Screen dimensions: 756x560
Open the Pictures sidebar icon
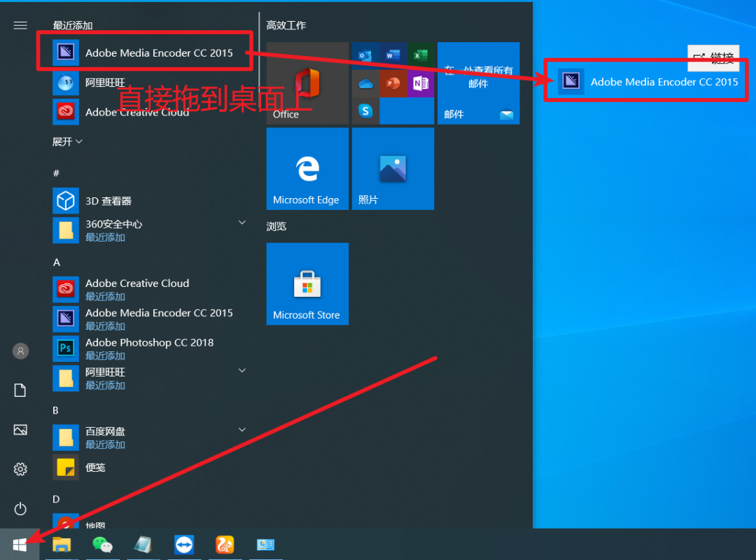click(20, 430)
